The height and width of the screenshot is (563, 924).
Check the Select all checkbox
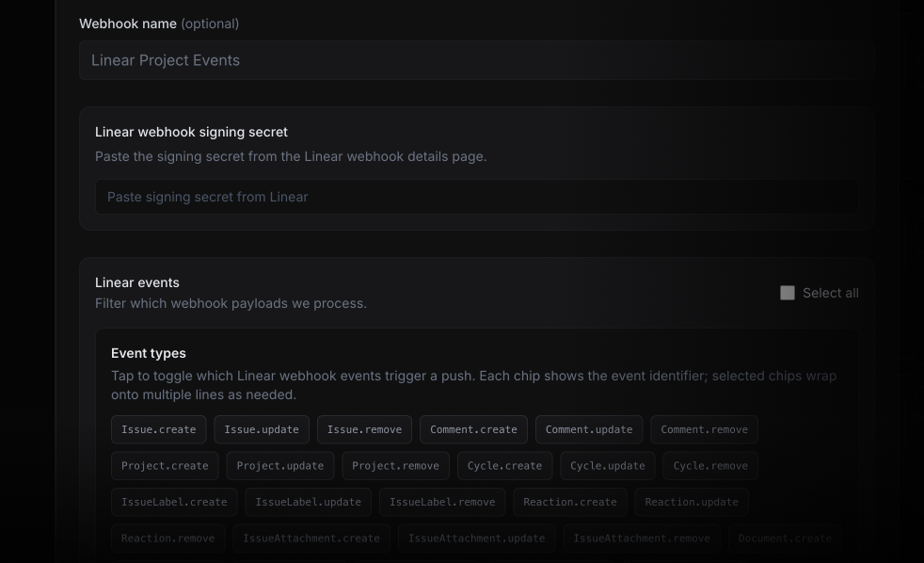[x=788, y=293]
